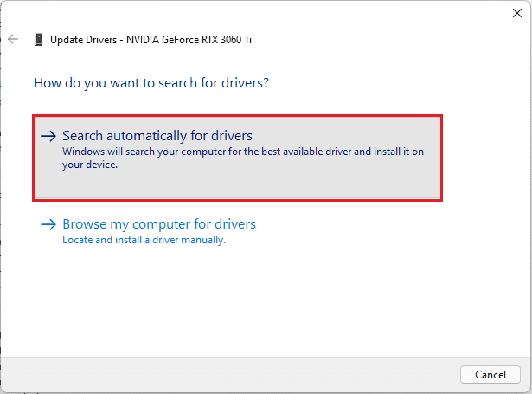This screenshot has width=532, height=394.
Task: Click the empty space below the Browse option
Action: tap(260, 303)
